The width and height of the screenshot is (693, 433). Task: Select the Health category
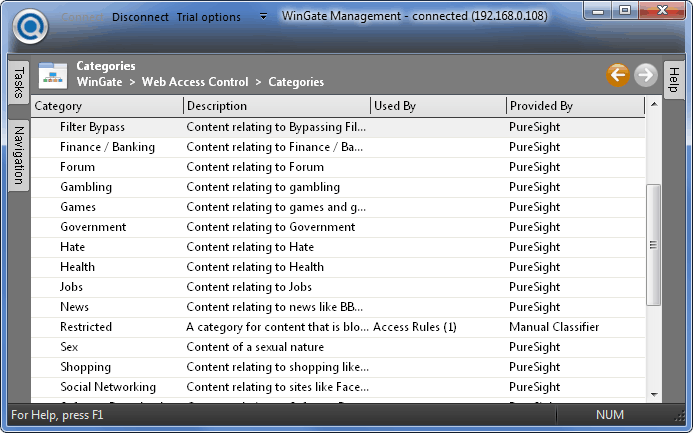[x=338, y=267]
